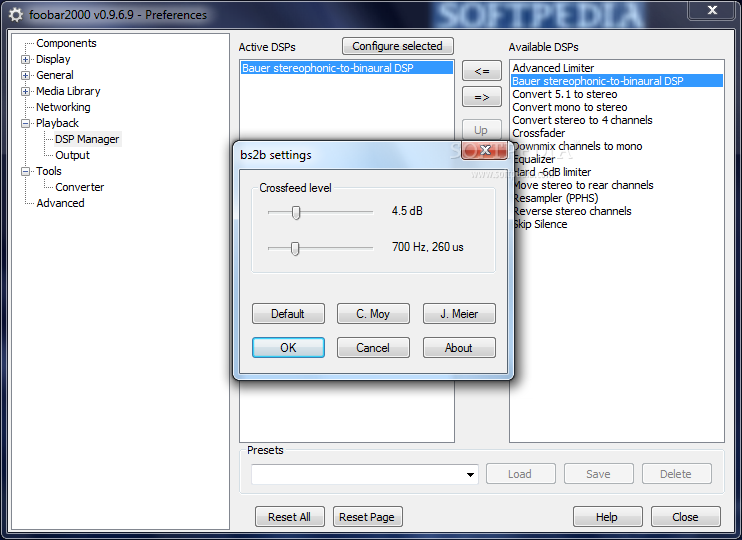Click the => remove DSP button
This screenshot has height=540, width=742.
click(482, 97)
